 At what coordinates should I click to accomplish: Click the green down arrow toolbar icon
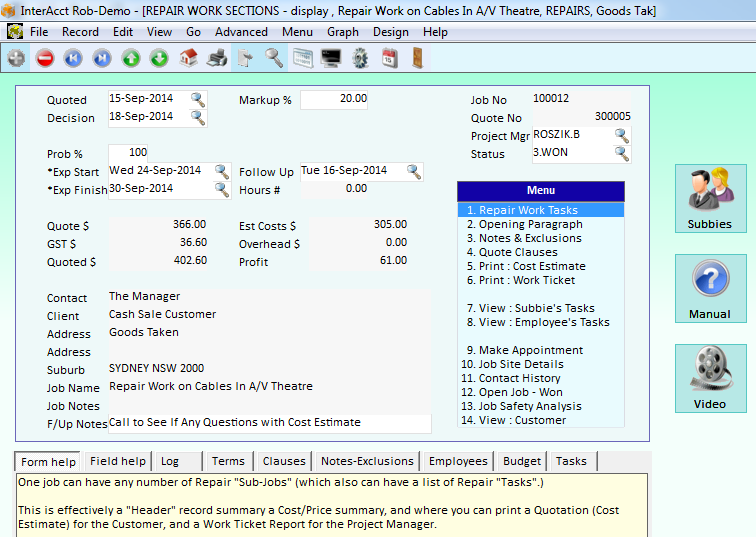pos(159,58)
